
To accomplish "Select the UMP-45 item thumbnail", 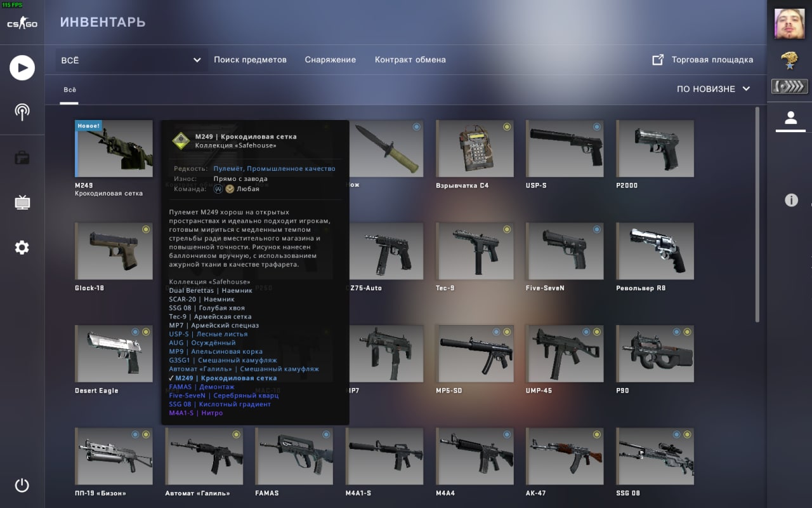I will point(565,354).
